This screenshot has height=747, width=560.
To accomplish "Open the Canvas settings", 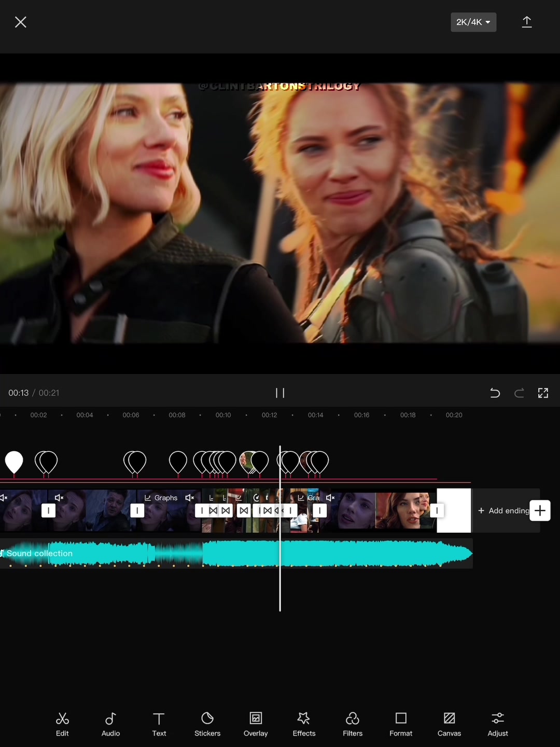I will [449, 724].
